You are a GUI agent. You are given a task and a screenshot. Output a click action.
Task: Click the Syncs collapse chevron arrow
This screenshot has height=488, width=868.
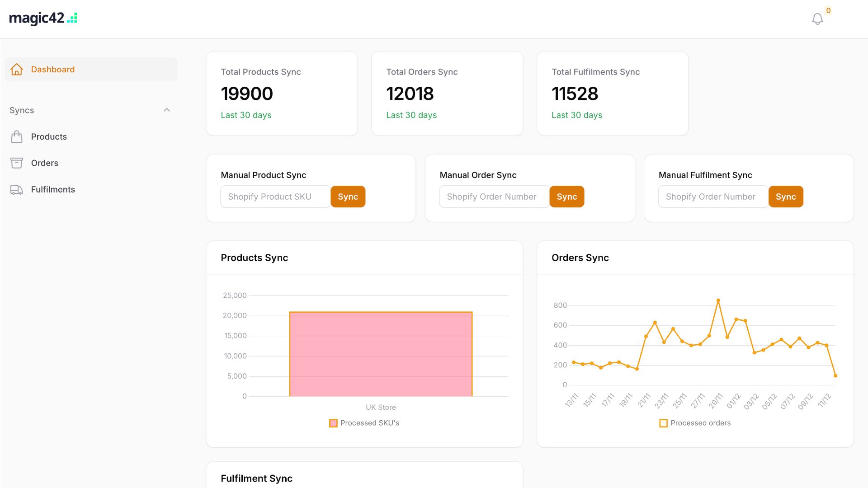(x=167, y=110)
